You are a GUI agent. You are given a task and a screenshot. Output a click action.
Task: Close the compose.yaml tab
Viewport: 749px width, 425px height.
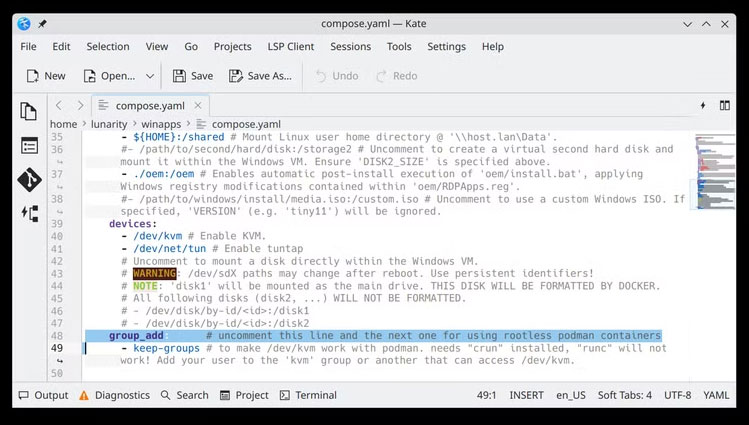click(198, 106)
